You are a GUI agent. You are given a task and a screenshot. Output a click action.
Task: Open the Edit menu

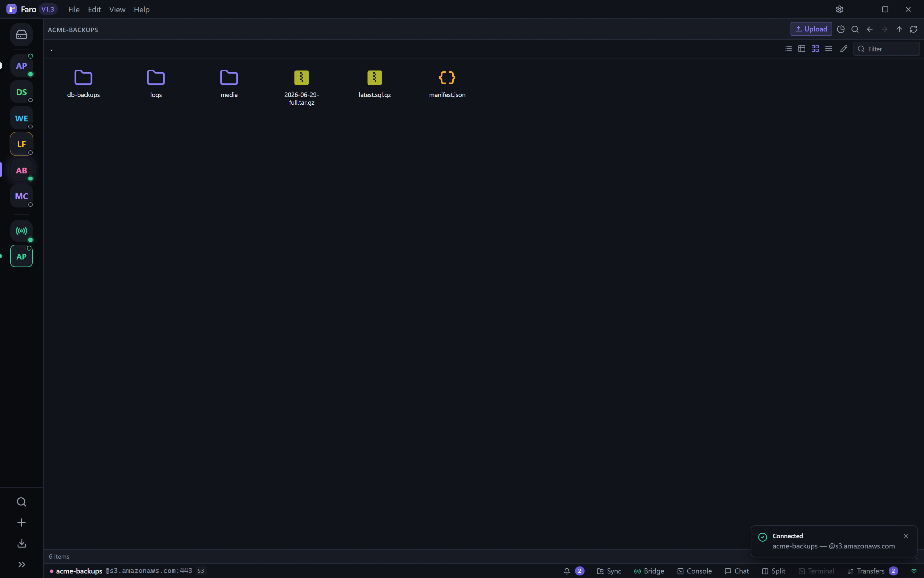tap(94, 10)
